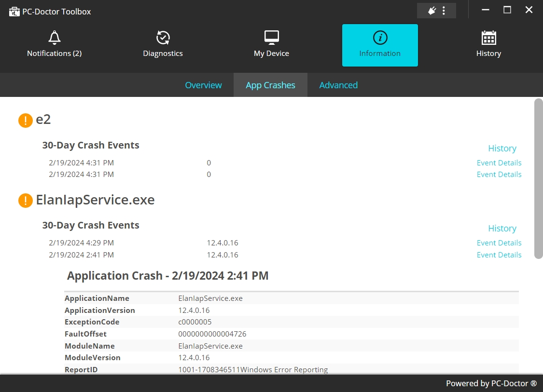Open Event Details for 4:29 PM crash
The image size is (543, 392).
(499, 243)
